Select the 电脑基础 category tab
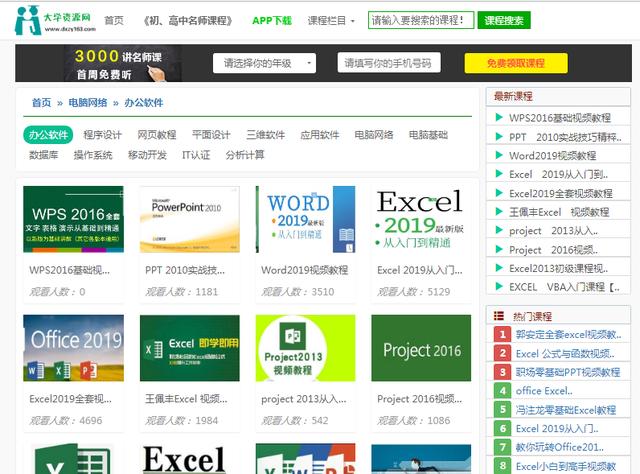Screen dimensions: 640x474 coord(428,135)
